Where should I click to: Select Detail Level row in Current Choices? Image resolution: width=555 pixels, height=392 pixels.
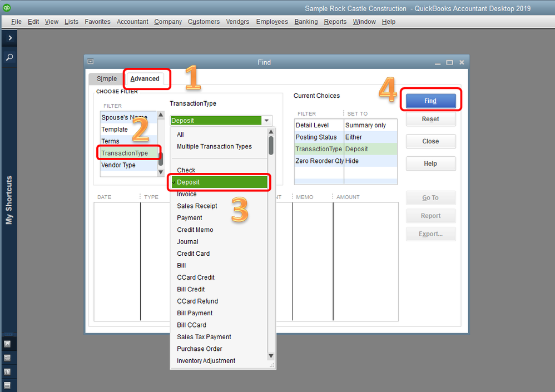click(346, 125)
